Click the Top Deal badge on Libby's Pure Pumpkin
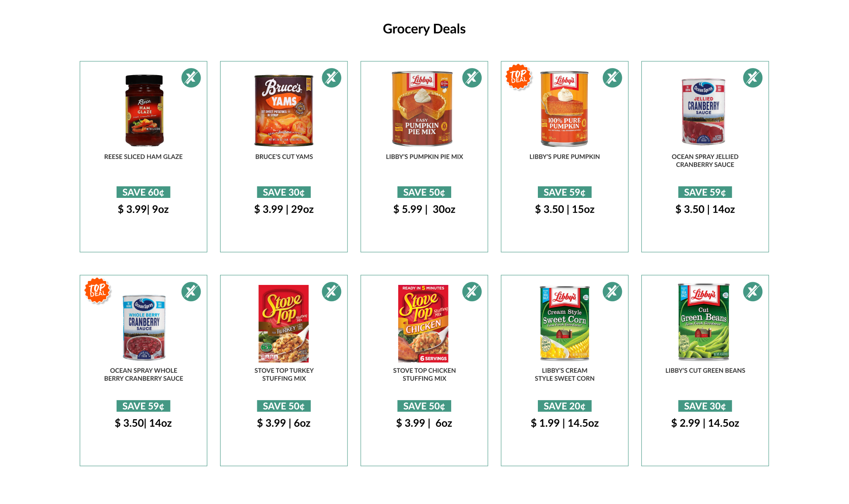Viewport: 849px width, 504px height. click(x=518, y=76)
